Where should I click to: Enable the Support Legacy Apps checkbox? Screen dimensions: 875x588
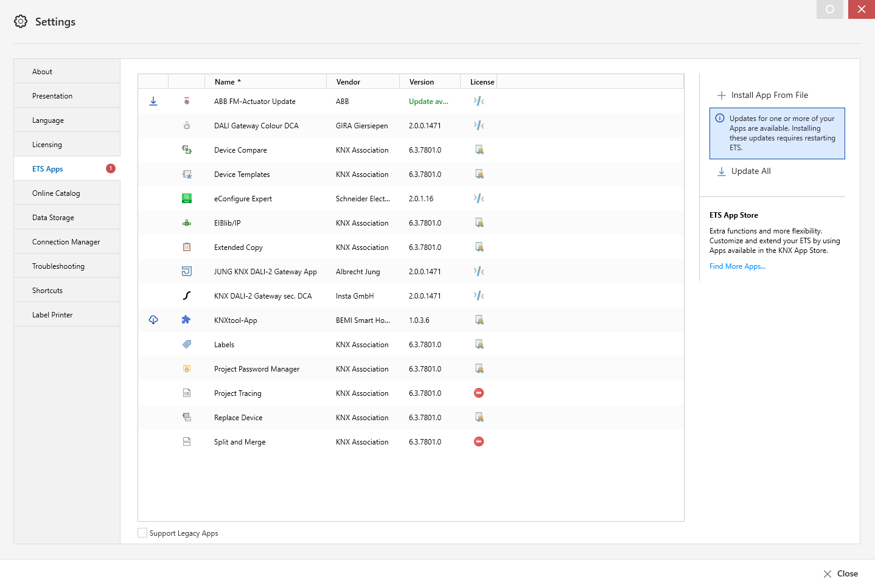[x=142, y=533]
